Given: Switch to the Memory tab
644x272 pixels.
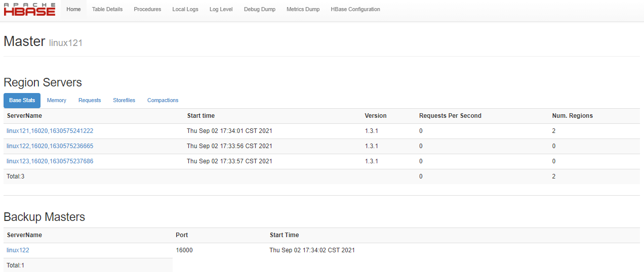Looking at the screenshot, I should point(57,101).
